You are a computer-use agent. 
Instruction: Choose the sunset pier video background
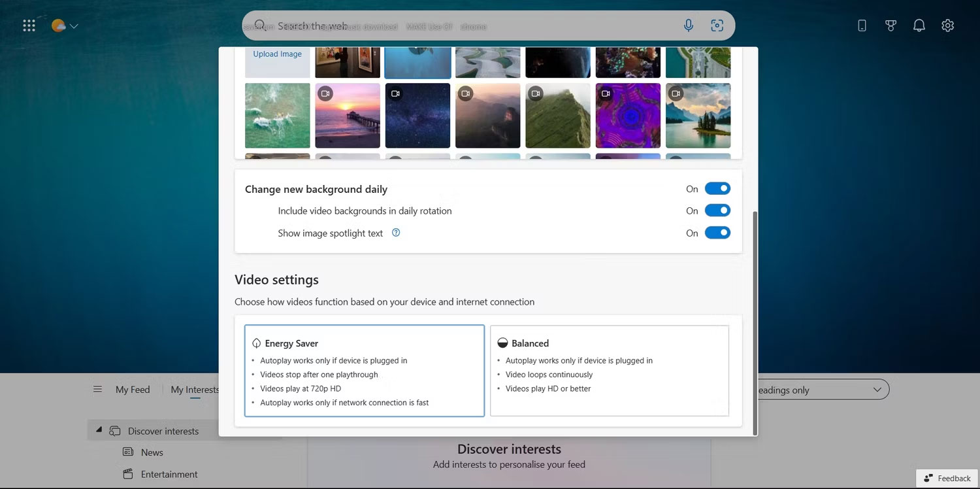[348, 116]
